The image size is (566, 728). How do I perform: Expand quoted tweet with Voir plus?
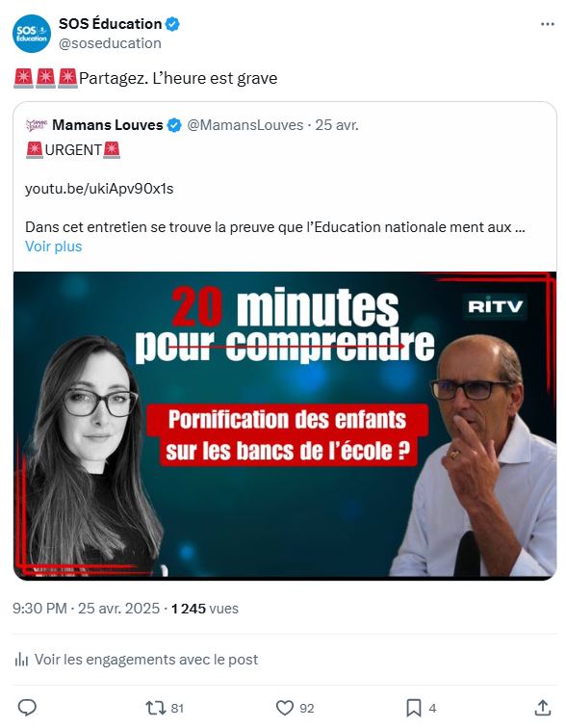coord(53,247)
